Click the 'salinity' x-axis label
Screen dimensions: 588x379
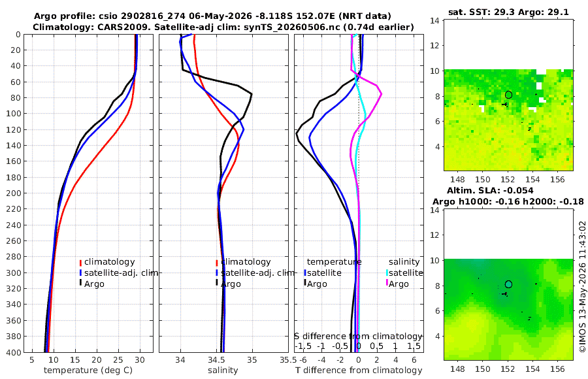pos(223,370)
